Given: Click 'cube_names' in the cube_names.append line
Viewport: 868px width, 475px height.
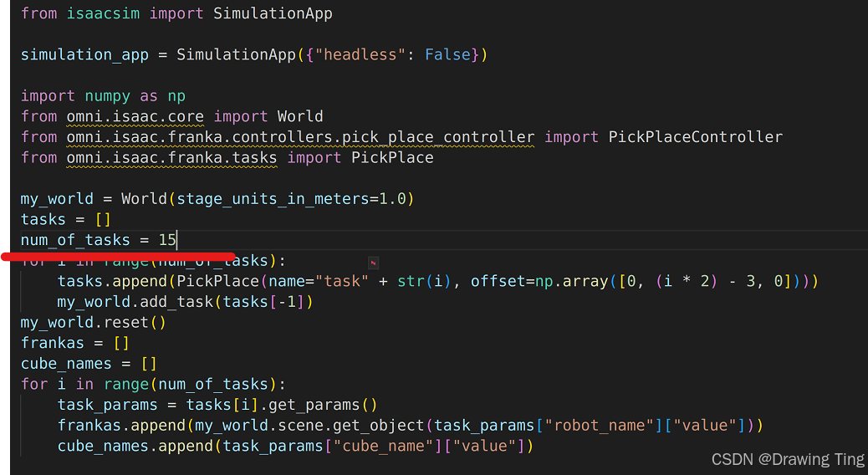Looking at the screenshot, I should [103, 447].
